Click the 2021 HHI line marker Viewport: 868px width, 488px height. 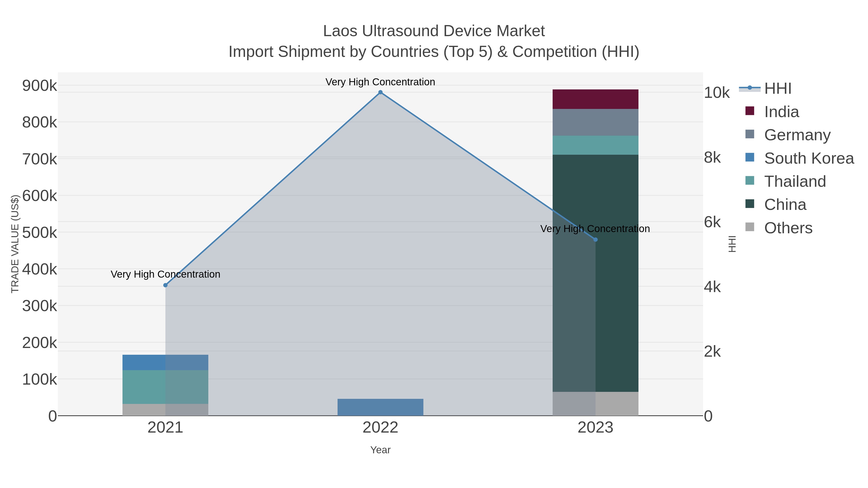[x=165, y=285]
